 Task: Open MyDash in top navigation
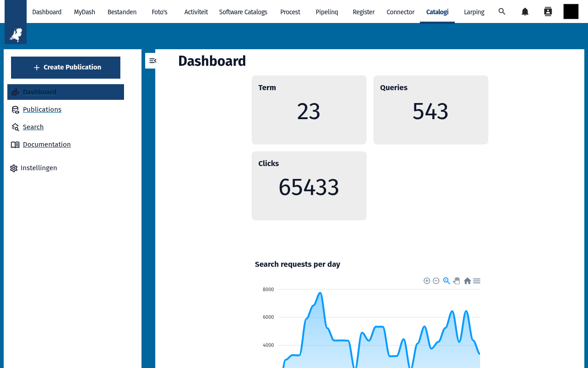coord(85,12)
